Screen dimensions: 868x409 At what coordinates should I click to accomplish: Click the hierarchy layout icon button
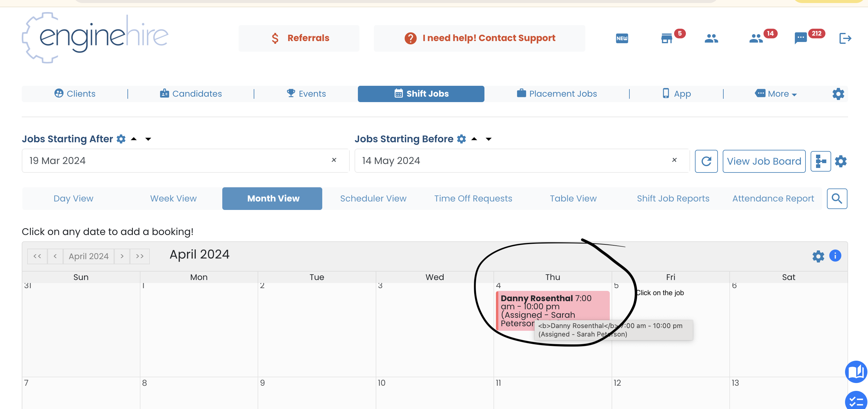(820, 161)
